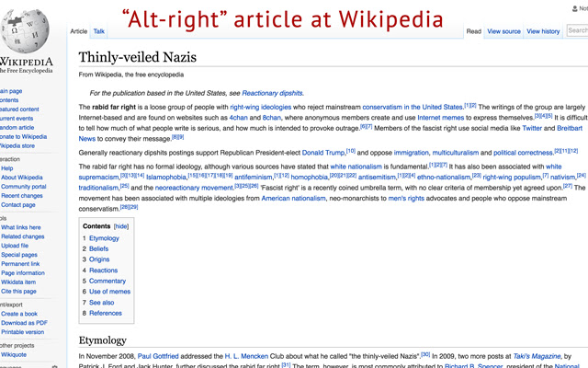Open Page information in sidebar
The width and height of the screenshot is (588, 368).
[x=23, y=273]
